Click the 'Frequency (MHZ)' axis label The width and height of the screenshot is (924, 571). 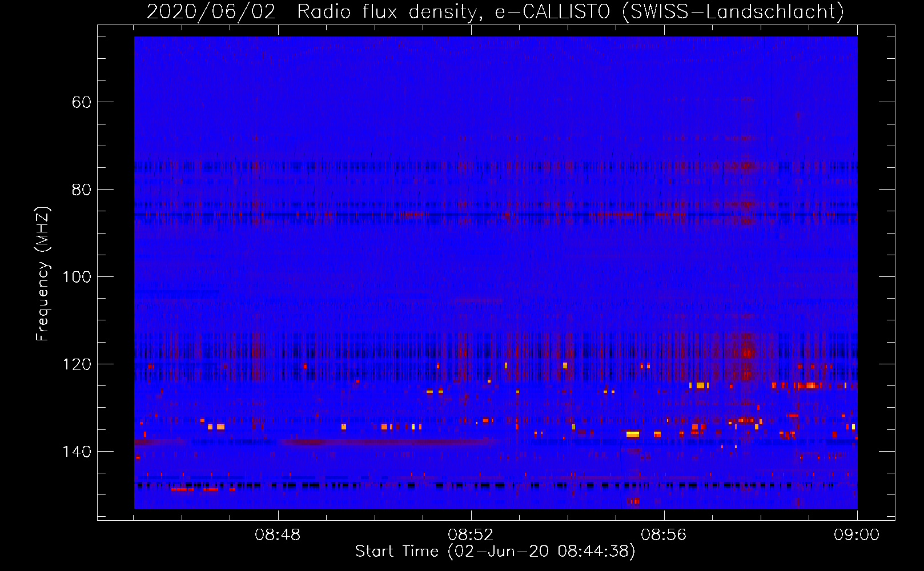[x=43, y=274]
